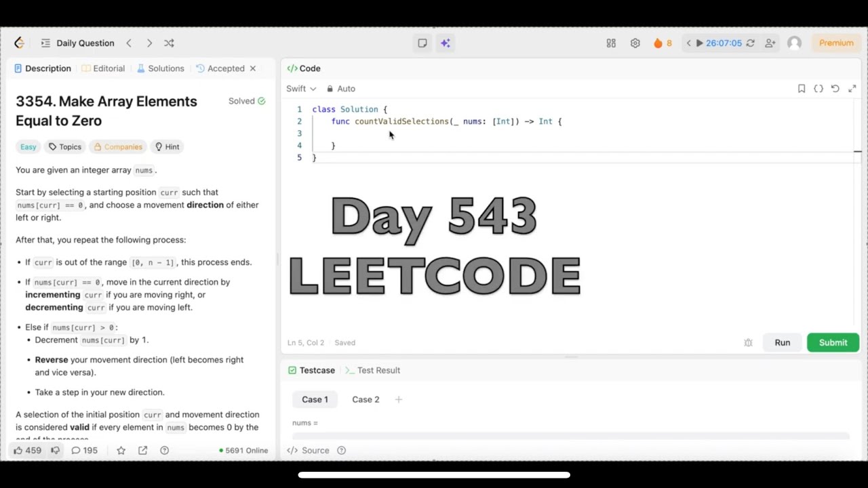868x488 pixels.
Task: Open the AI sparkle assistant icon
Action: (446, 43)
